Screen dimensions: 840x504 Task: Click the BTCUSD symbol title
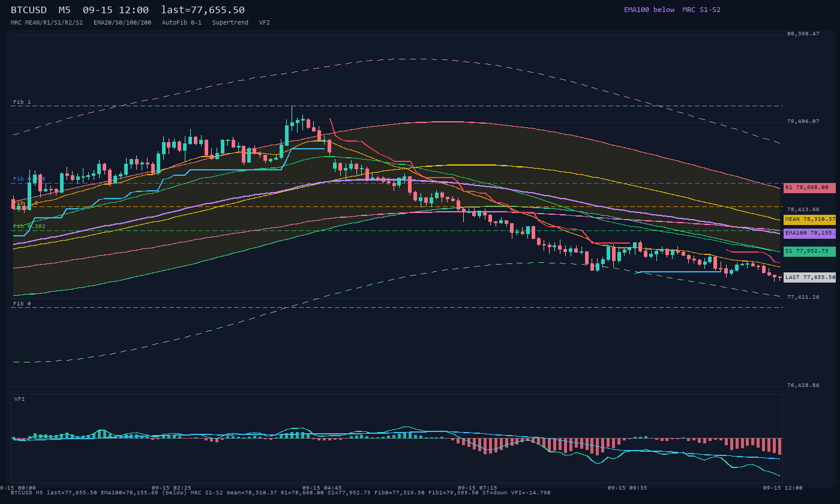pyautogui.click(x=29, y=10)
